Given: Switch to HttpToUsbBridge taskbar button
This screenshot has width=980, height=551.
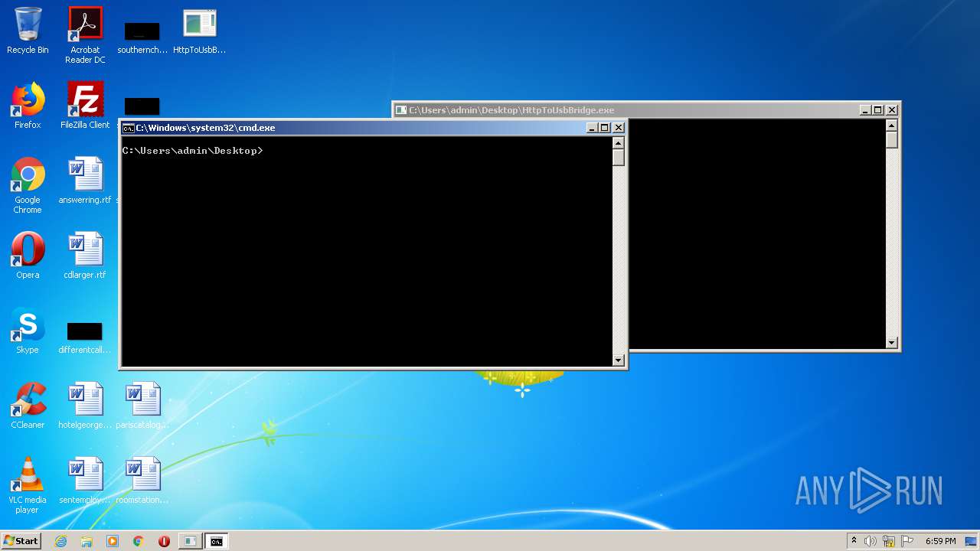Looking at the screenshot, I should pyautogui.click(x=190, y=541).
